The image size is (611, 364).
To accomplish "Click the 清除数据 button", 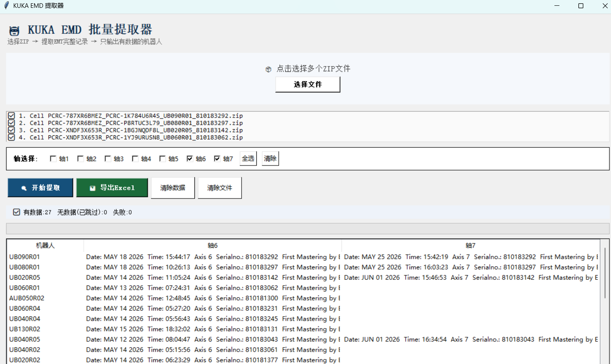I will [x=173, y=188].
